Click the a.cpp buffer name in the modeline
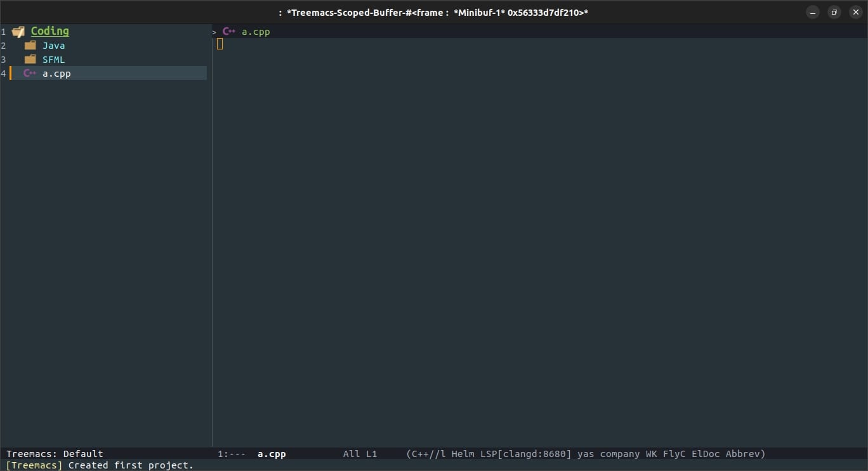Viewport: 868px width, 471px height. pyautogui.click(x=271, y=454)
